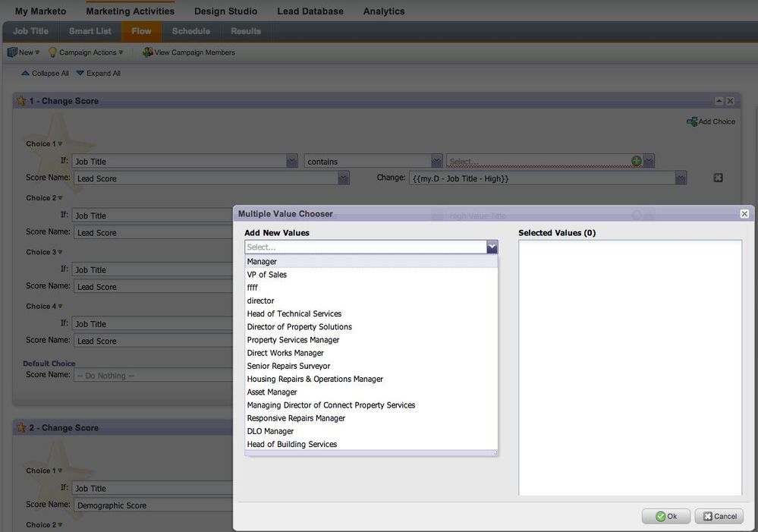Click Expand All arrow icon
Screen dimensions: 758x532
click(80, 74)
